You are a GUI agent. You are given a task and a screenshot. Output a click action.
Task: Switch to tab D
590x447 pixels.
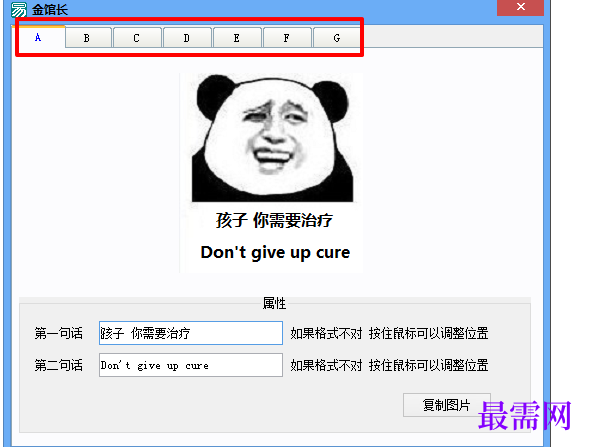pyautogui.click(x=187, y=38)
